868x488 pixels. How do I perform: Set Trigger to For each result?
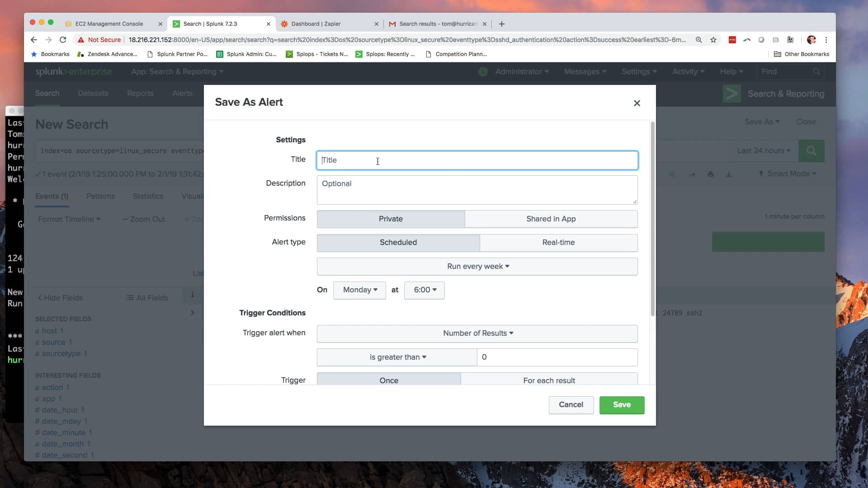[x=549, y=380]
